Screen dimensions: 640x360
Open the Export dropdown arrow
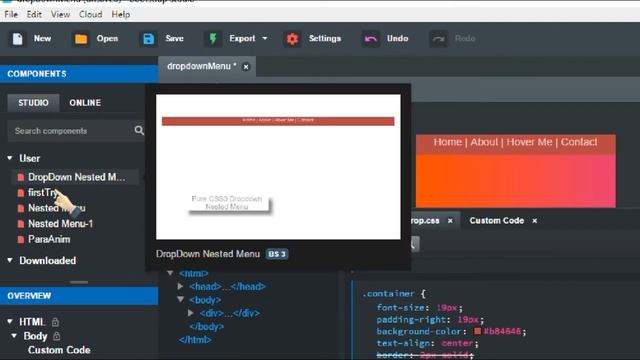point(265,38)
